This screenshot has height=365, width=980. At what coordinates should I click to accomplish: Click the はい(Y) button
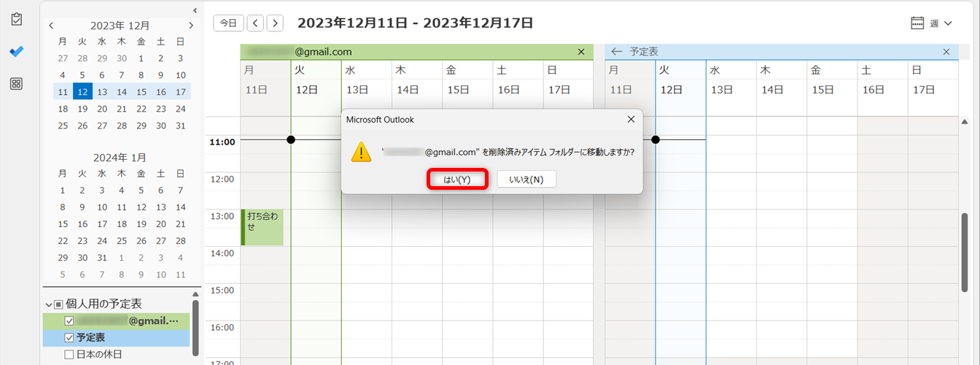457,180
